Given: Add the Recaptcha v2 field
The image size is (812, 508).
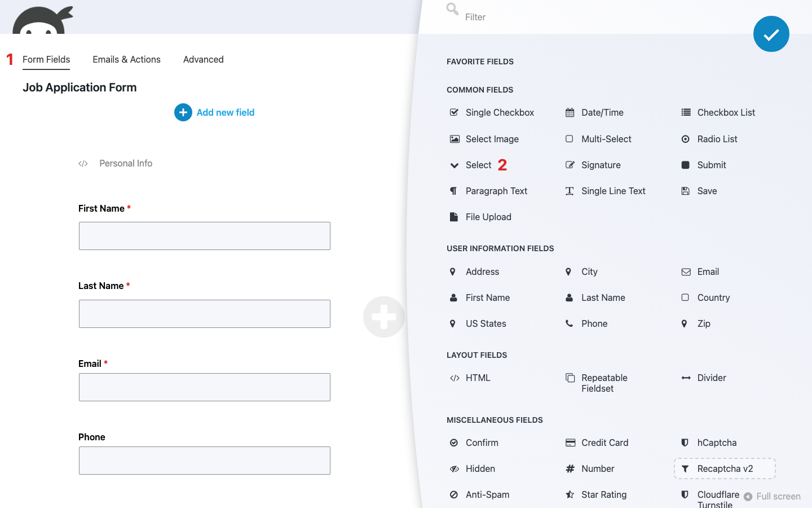Looking at the screenshot, I should 725,468.
